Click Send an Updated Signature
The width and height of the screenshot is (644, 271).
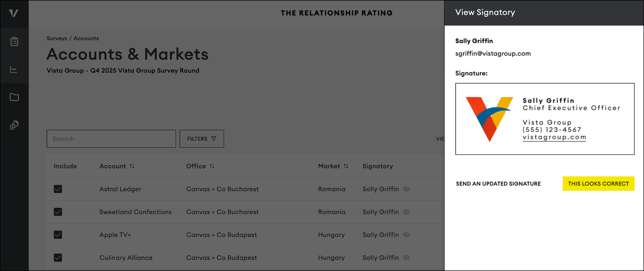tap(498, 184)
